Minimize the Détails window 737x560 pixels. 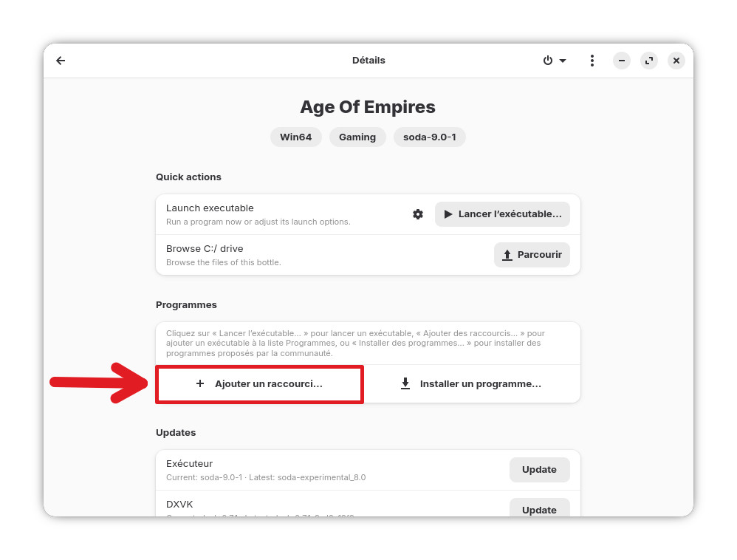click(622, 61)
